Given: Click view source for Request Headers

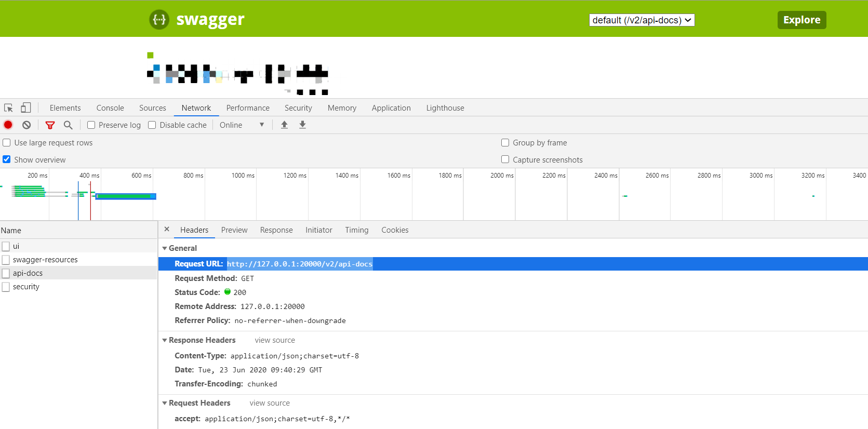Looking at the screenshot, I should point(270,403).
